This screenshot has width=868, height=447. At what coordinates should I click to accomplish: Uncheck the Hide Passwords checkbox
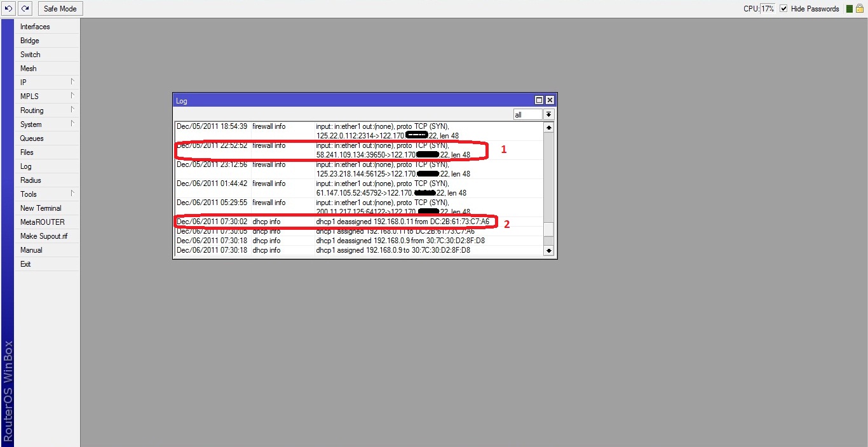(783, 8)
